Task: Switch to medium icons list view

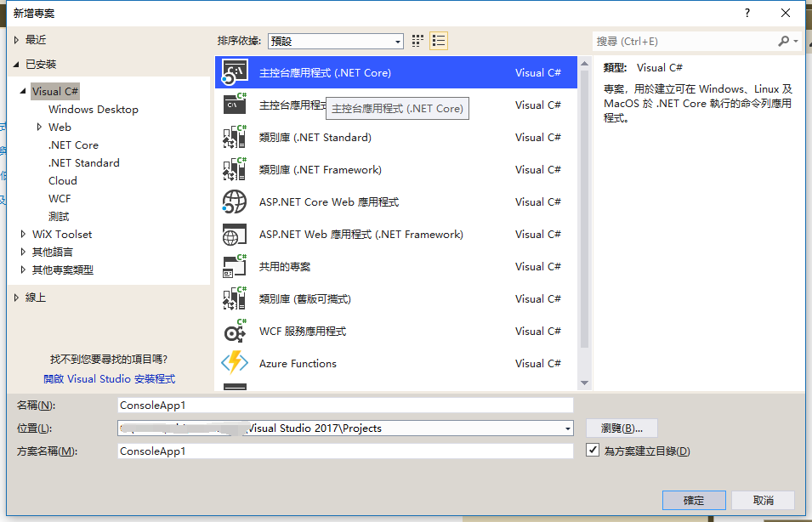Action: point(439,41)
